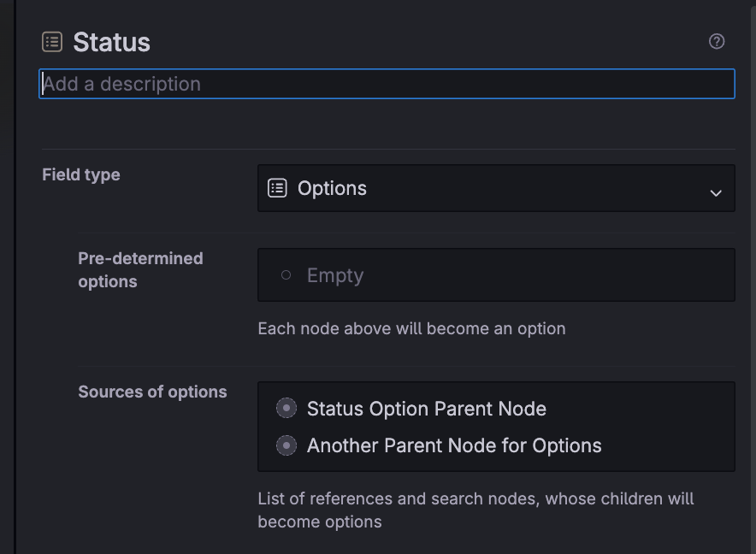Click the Pre-determined options label
The height and width of the screenshot is (554, 756).
(140, 269)
